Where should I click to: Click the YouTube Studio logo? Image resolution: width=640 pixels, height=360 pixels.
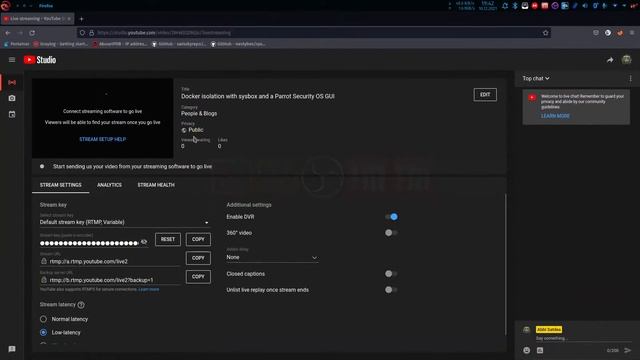[x=40, y=60]
